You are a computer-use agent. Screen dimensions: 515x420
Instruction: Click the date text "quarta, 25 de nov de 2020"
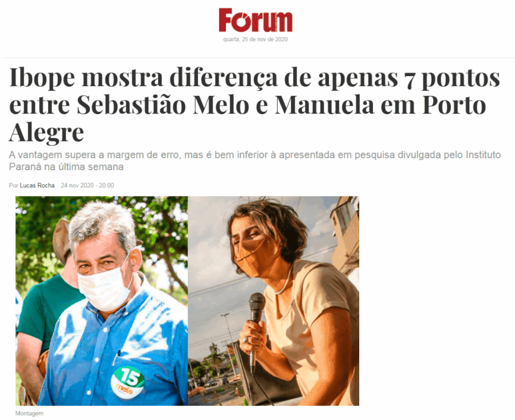255,39
